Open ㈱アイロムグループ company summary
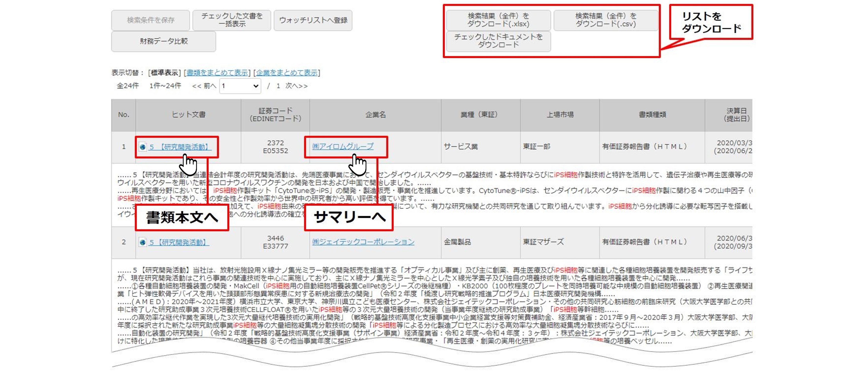 tap(343, 146)
